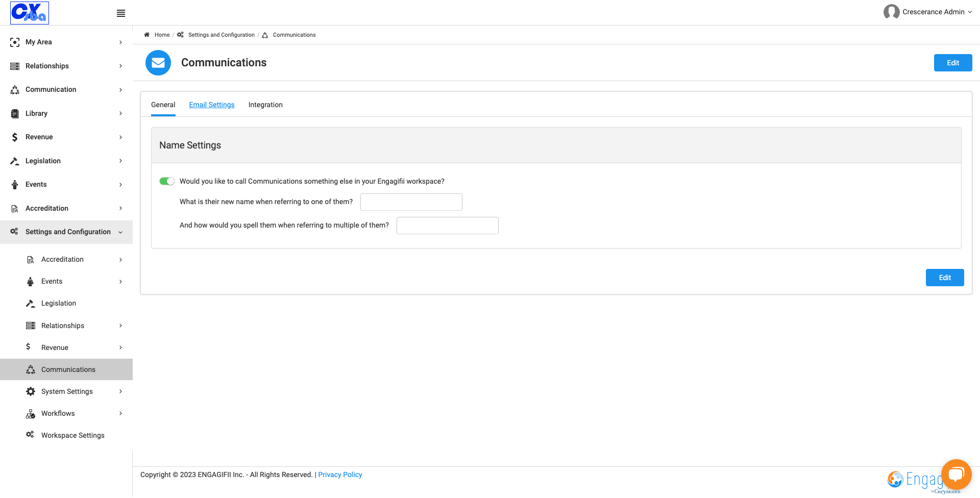The image size is (980, 498).
Task: Open the Crescerance Admin dropdown arrow
Action: pos(970,12)
